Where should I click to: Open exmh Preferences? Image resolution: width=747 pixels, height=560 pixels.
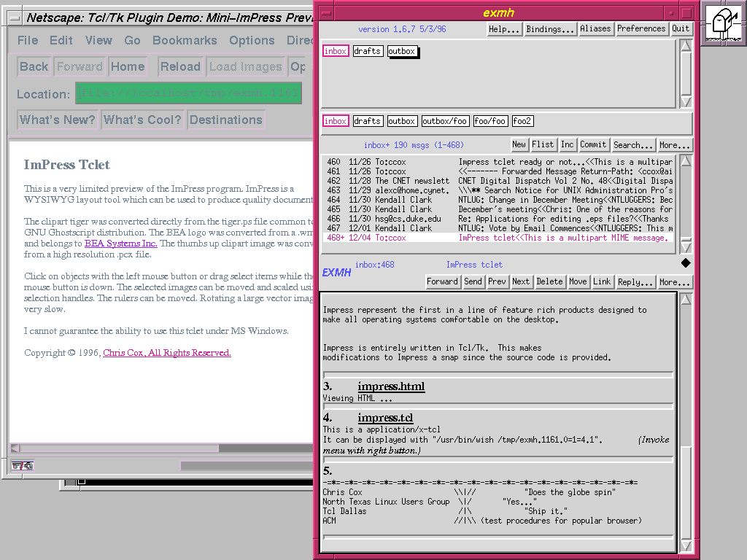(x=641, y=28)
